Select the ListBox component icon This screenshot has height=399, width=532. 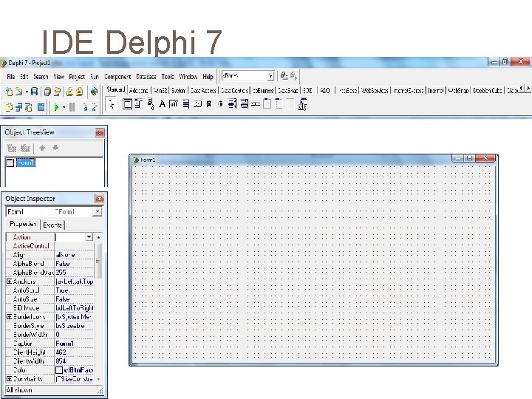click(233, 104)
